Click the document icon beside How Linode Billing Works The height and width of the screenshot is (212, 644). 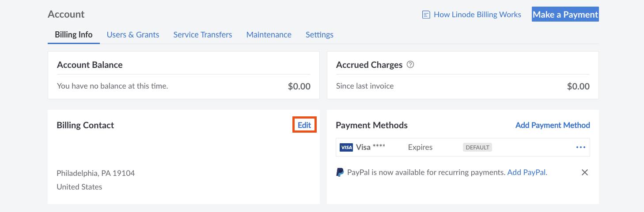point(426,15)
